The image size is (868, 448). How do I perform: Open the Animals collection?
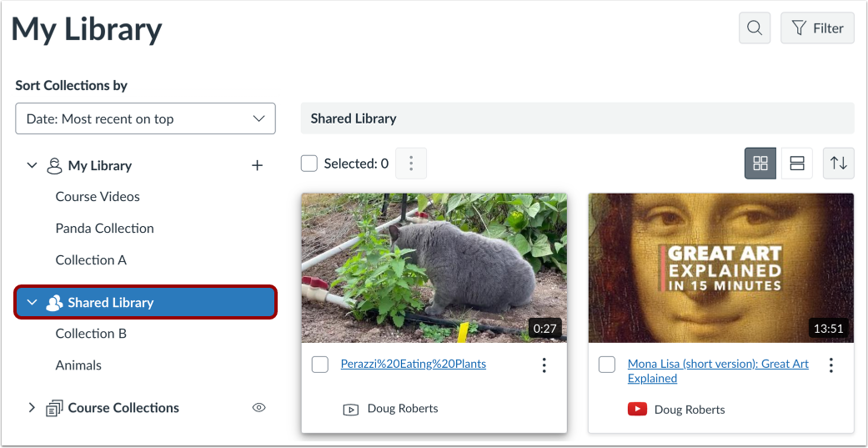(x=78, y=365)
